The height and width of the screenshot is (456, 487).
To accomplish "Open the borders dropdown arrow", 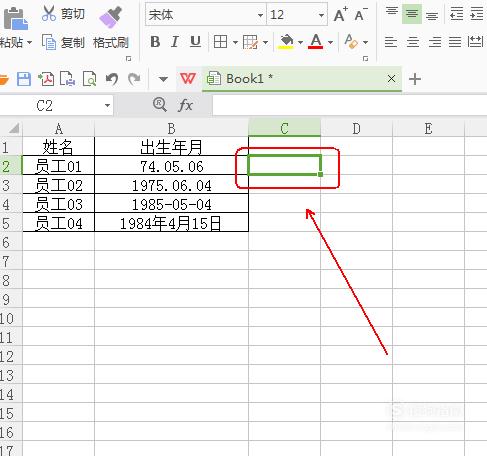I will pos(235,42).
